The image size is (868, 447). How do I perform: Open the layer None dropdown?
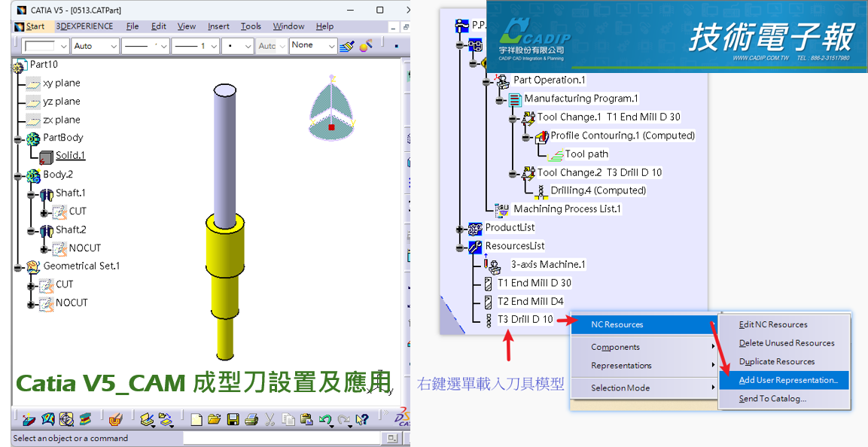pyautogui.click(x=331, y=46)
